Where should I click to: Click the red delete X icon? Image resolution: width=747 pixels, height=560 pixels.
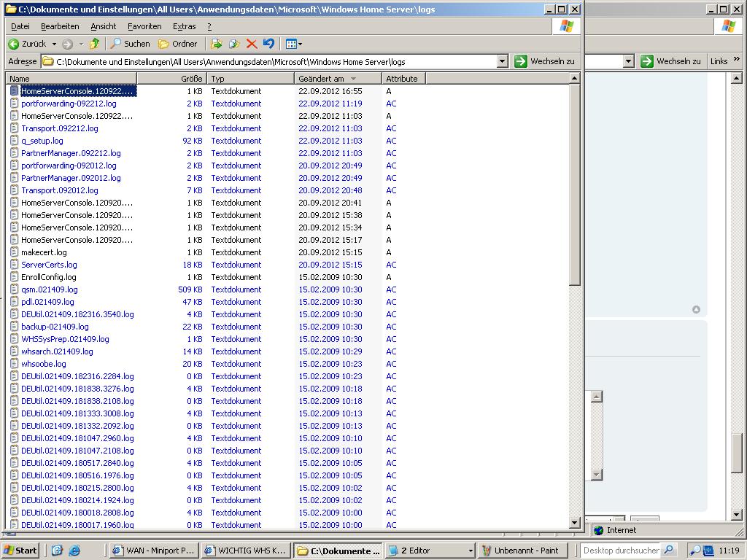click(x=252, y=44)
